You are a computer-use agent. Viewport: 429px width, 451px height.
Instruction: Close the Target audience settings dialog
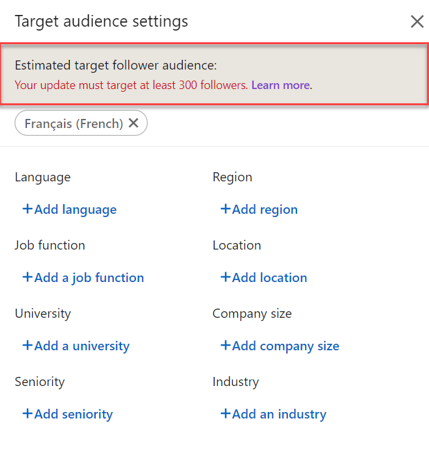tap(417, 22)
